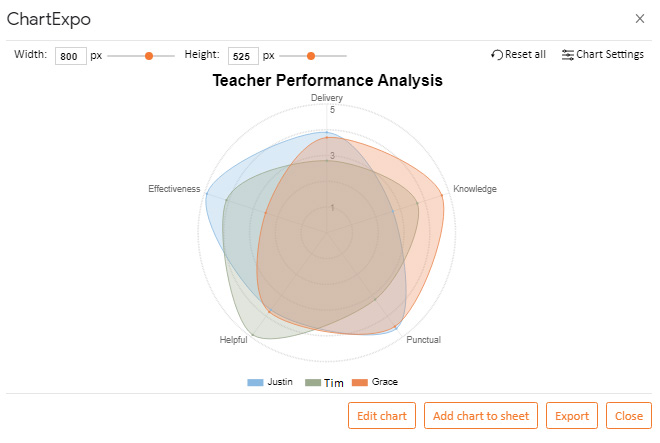
Task: Click the Effectiveness axis label
Action: click(174, 189)
